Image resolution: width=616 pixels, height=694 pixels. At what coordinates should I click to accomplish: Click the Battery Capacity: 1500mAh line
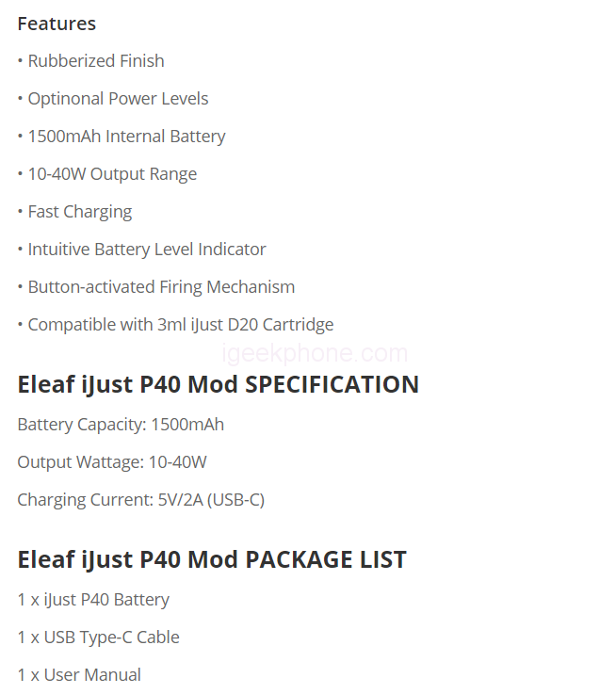121,425
